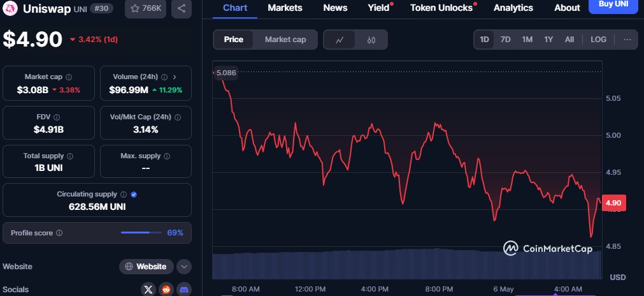The image size is (644, 296).
Task: Open the Website link button
Action: click(x=147, y=267)
